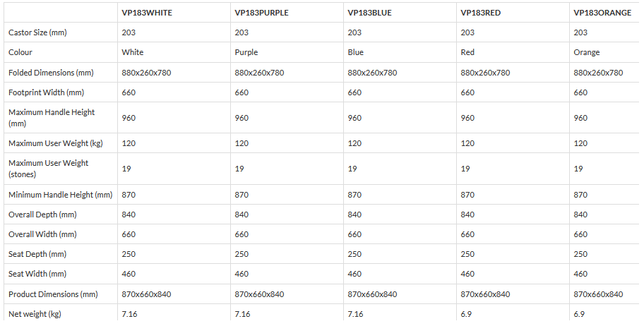Click the Folded Dimensions (mm) row label
Image resolution: width=644 pixels, height=326 pixels.
[x=51, y=73]
